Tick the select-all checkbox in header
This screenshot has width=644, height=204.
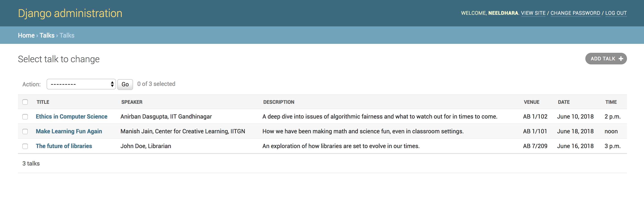click(x=25, y=102)
